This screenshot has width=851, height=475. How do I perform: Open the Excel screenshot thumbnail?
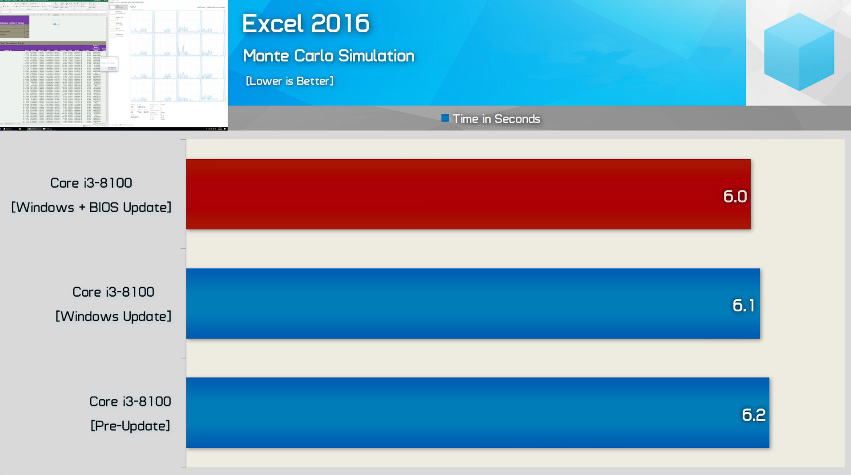coord(113,65)
